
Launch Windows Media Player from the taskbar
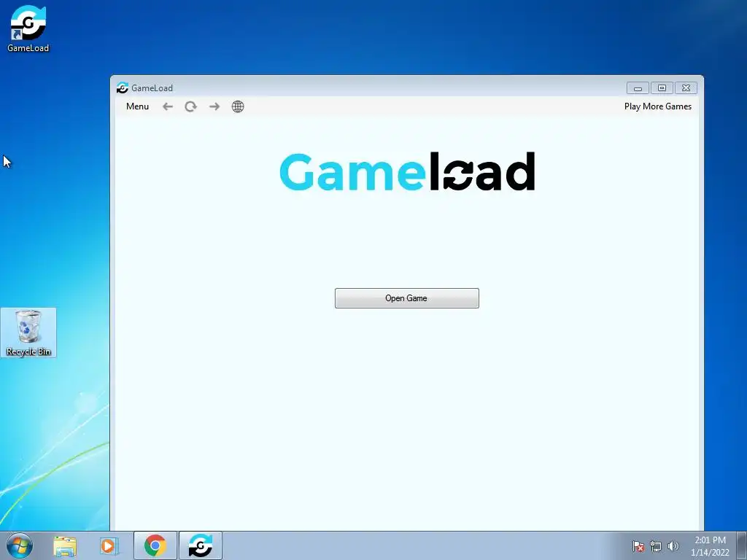pyautogui.click(x=109, y=546)
